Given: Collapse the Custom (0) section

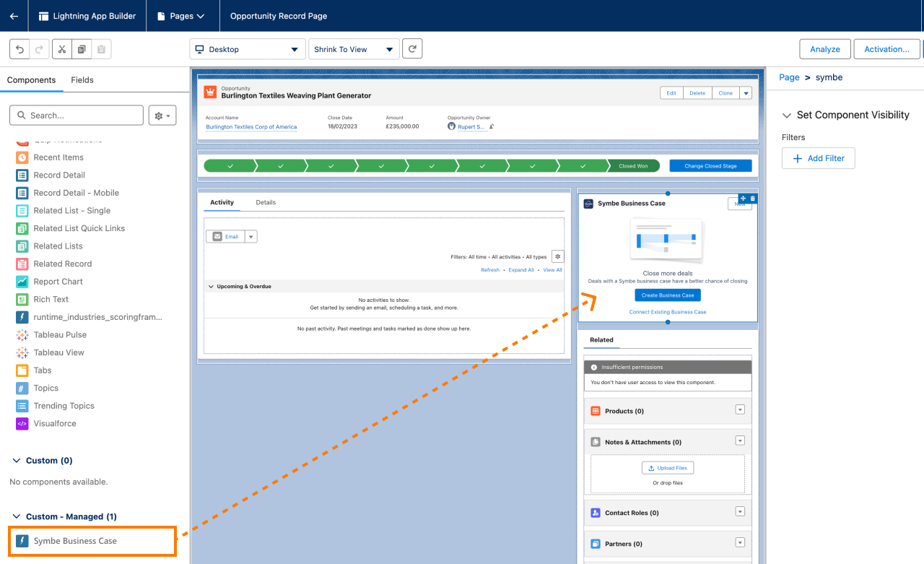Looking at the screenshot, I should 17,461.
